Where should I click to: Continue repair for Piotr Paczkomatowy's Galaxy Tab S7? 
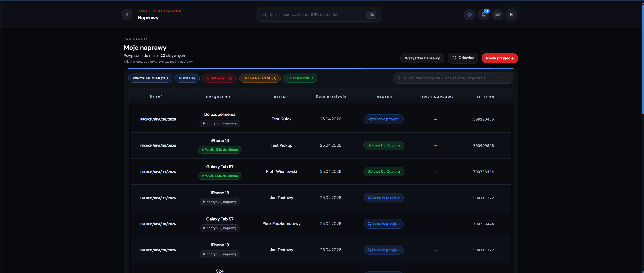click(x=220, y=228)
